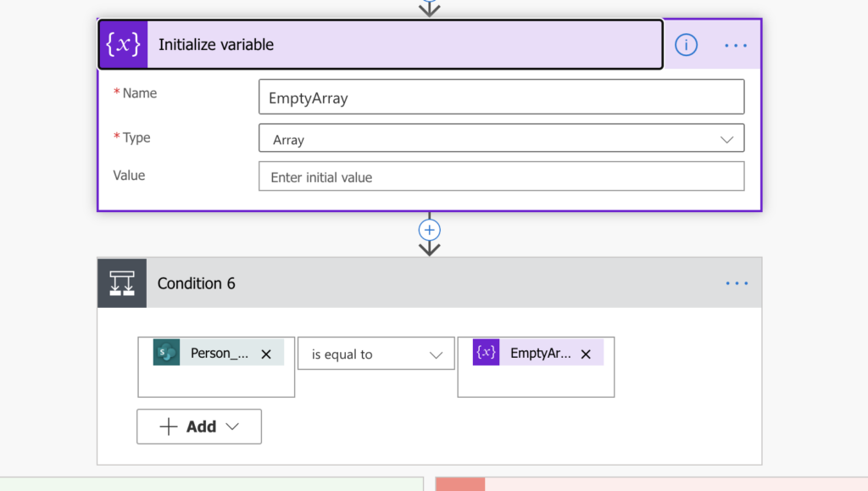Image resolution: width=868 pixels, height=491 pixels.
Task: Click the EmptyAr... token label
Action: (x=540, y=353)
